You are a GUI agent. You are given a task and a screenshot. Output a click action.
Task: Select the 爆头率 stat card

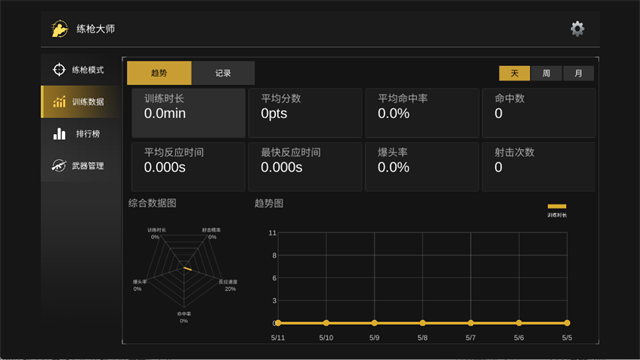pyautogui.click(x=422, y=167)
